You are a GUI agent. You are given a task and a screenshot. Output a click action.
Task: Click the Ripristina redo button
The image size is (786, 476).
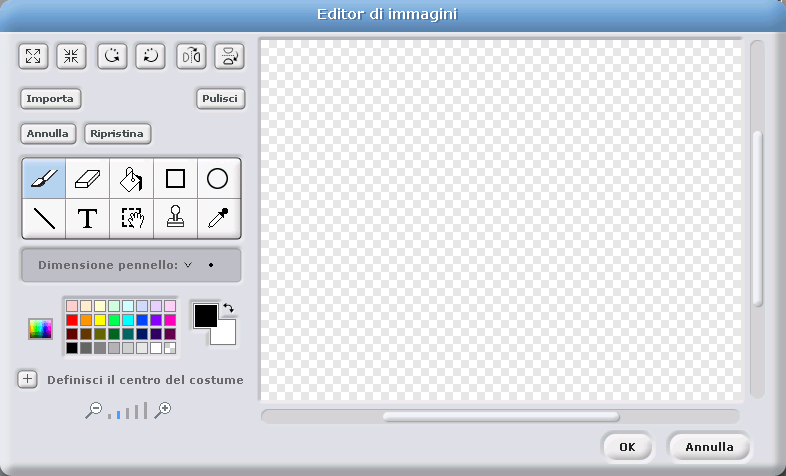(117, 134)
